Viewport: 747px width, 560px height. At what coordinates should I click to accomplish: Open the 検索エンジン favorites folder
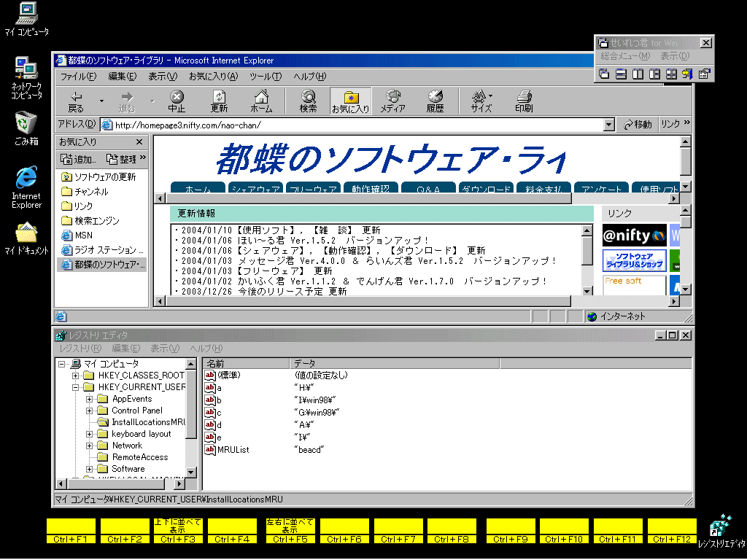click(x=90, y=220)
